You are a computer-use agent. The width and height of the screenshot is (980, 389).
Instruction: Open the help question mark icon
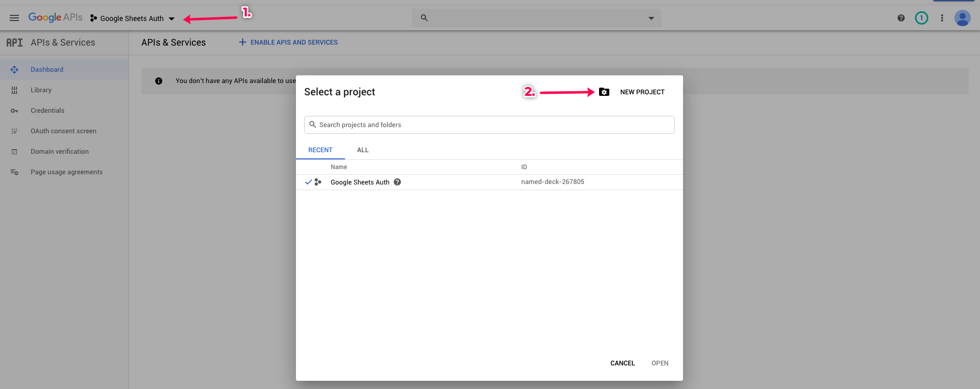coord(901,18)
